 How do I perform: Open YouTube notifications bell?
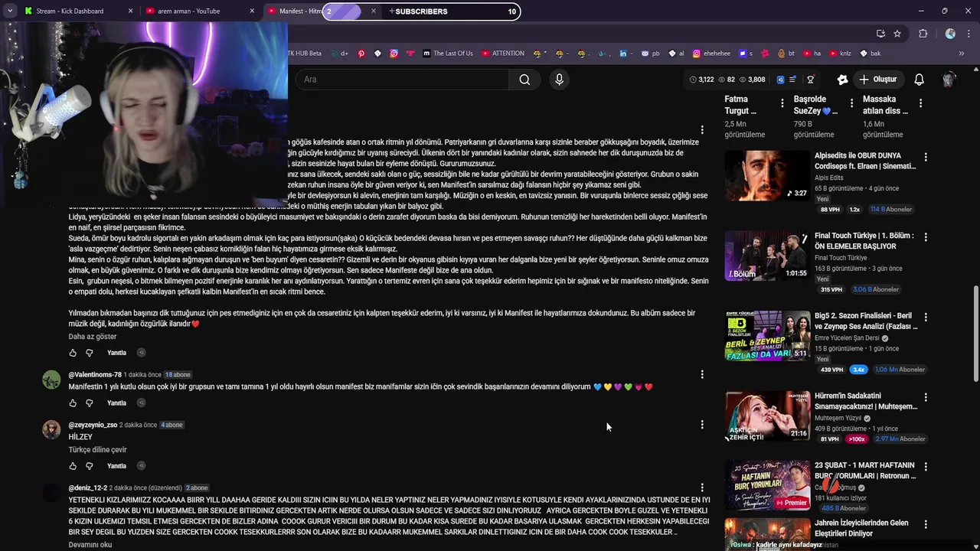920,80
